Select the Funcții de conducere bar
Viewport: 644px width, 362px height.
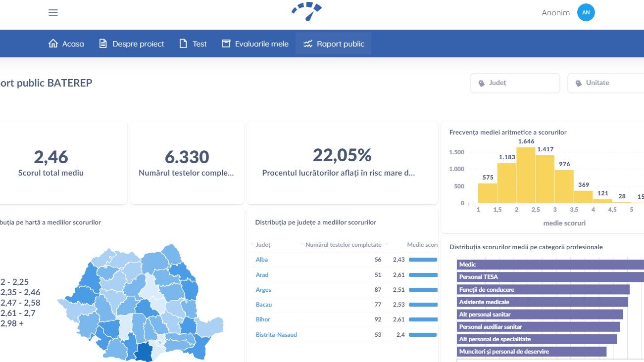pos(543,289)
